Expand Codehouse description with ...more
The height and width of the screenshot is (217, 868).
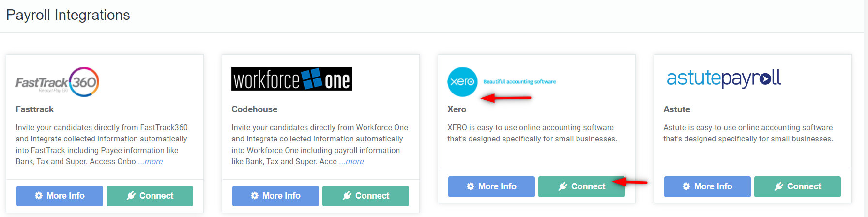[351, 162]
